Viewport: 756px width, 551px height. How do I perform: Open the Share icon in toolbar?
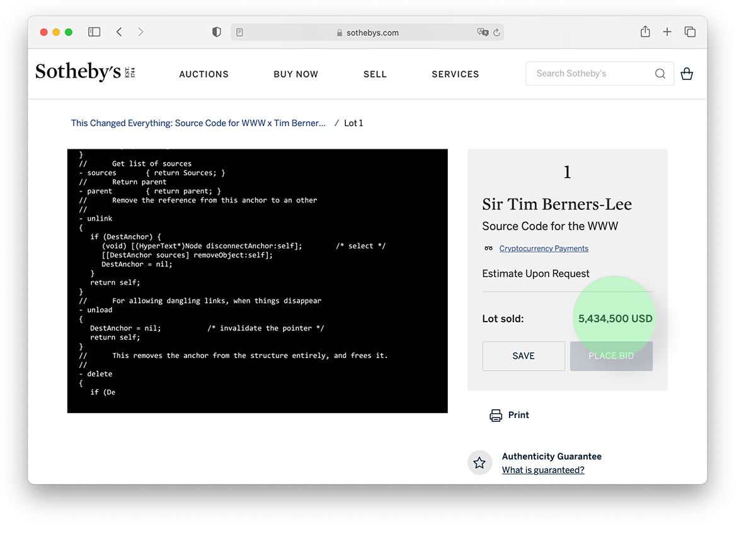click(x=645, y=32)
